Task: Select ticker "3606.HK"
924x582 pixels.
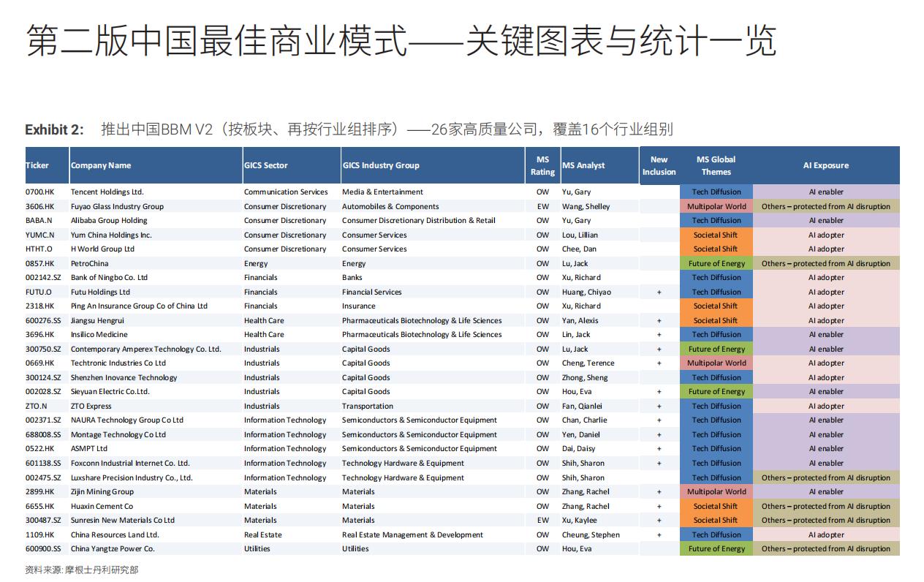Action: (39, 206)
